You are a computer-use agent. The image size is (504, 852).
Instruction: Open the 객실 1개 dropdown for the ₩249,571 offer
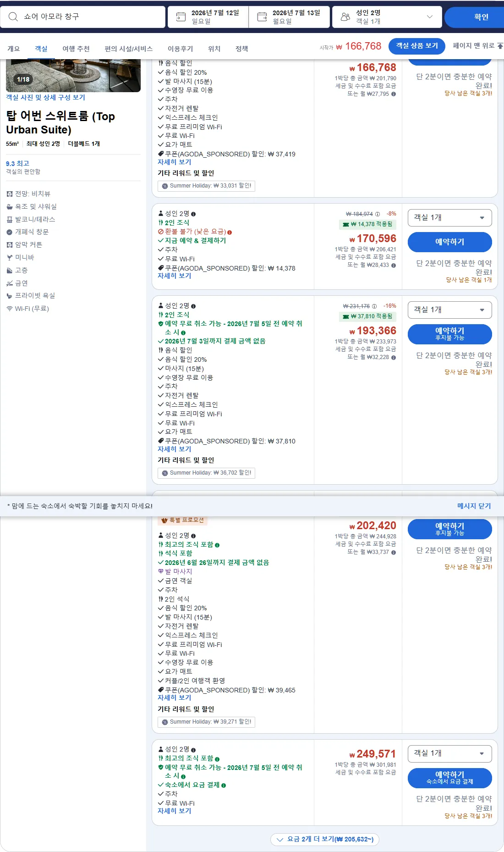(450, 753)
